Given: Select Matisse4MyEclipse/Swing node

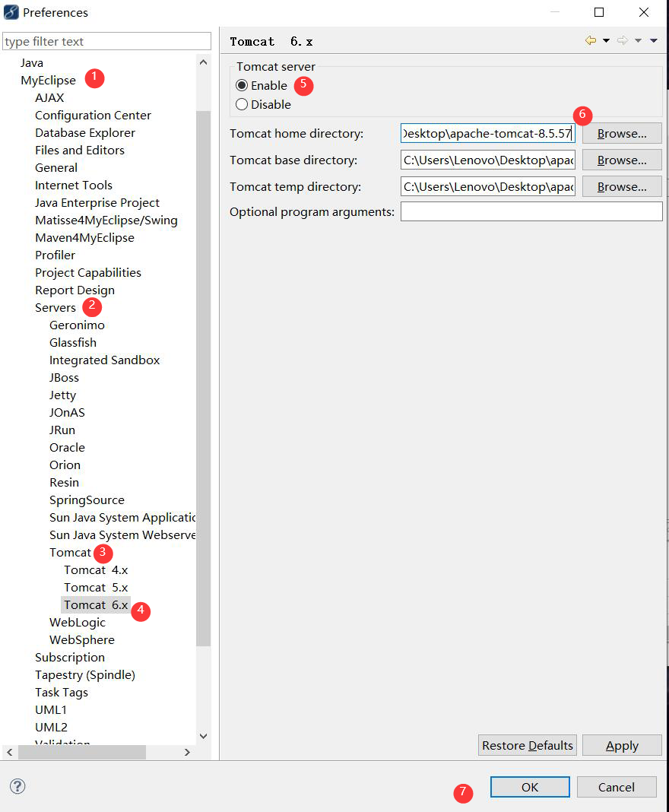Looking at the screenshot, I should [106, 220].
